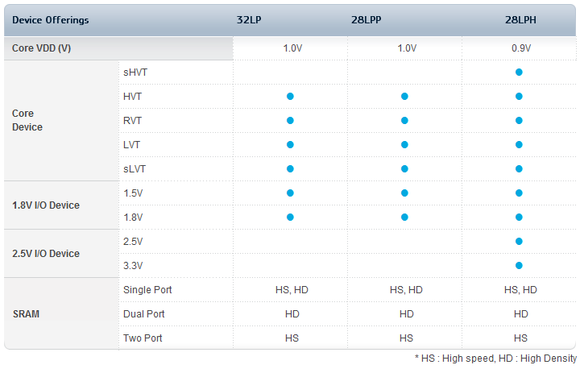This screenshot has height=369, width=580.
Task: Click the HVT dot under 28LPH
Action: 519,96
